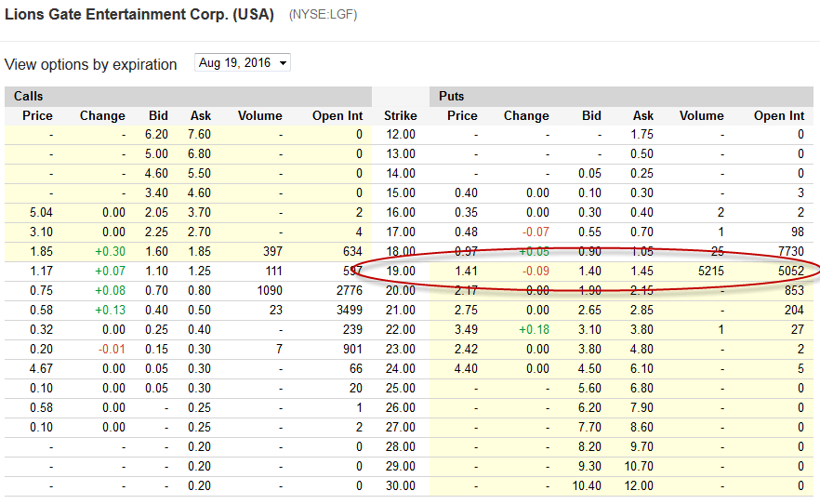The width and height of the screenshot is (820, 504).
Task: Select strike price 30.00
Action: 401,485
